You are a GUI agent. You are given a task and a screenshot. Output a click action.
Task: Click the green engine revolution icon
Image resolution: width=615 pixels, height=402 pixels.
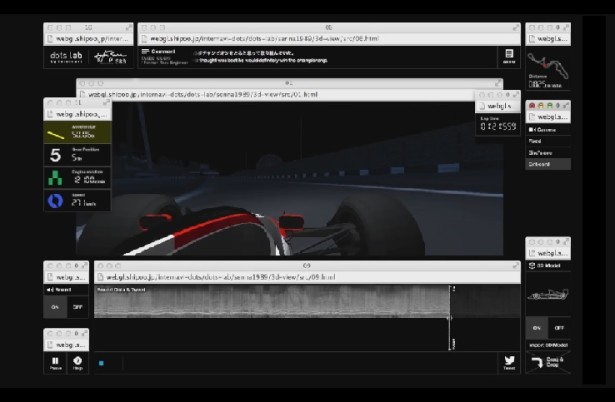[55, 178]
